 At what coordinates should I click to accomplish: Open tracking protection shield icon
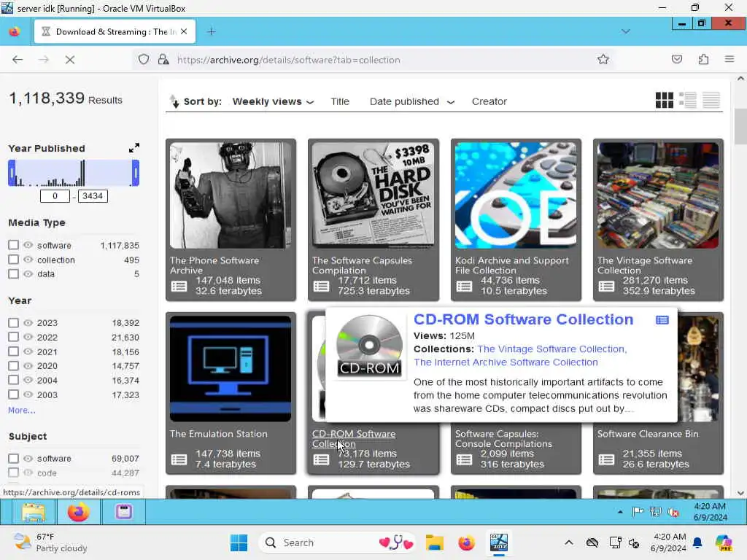click(x=144, y=60)
